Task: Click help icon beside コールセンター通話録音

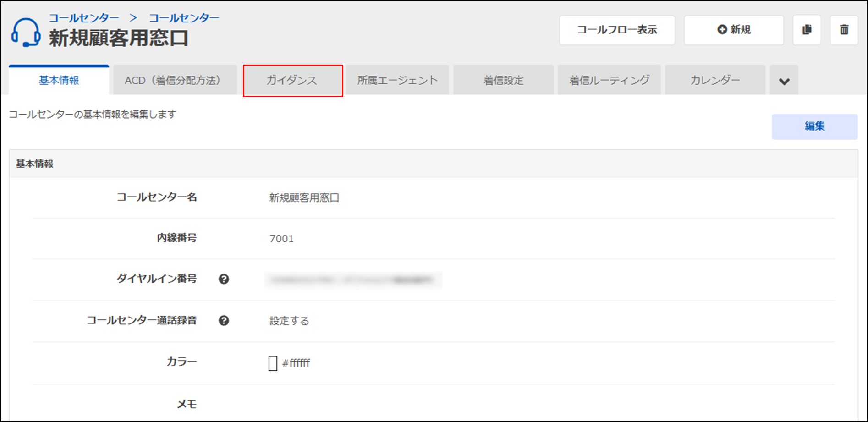Action: [224, 321]
